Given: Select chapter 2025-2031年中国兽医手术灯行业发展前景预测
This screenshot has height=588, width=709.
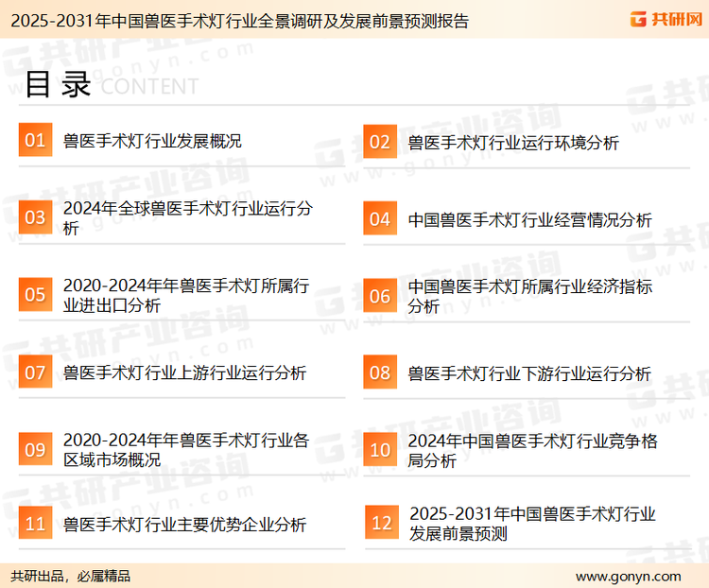Looking at the screenshot, I should [x=532, y=524].
